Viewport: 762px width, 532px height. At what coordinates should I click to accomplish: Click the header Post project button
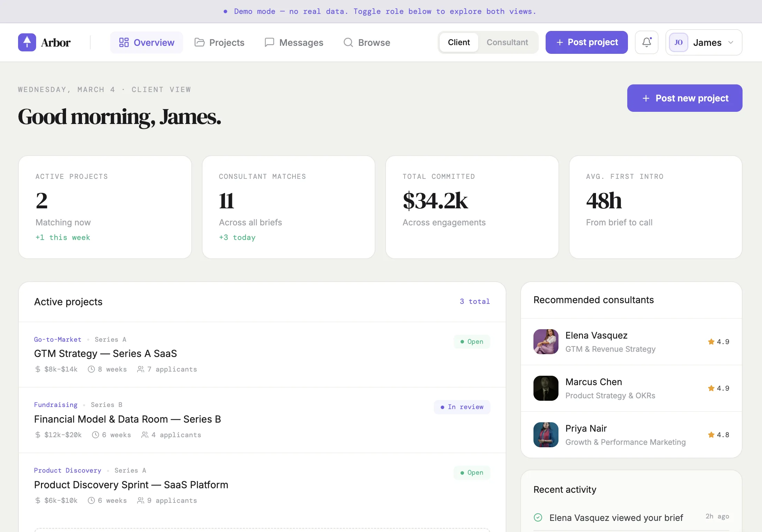[586, 42]
